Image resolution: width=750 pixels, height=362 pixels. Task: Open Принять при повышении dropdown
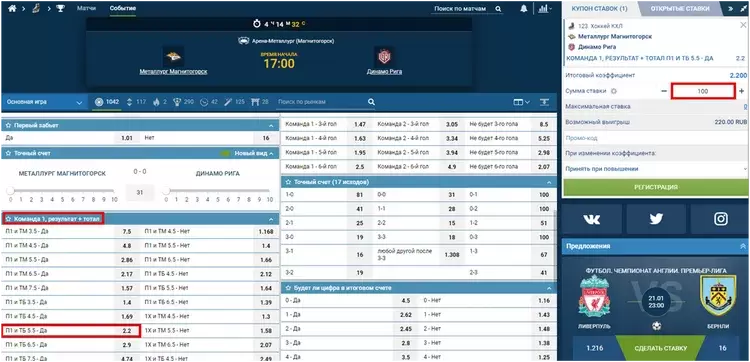point(656,169)
